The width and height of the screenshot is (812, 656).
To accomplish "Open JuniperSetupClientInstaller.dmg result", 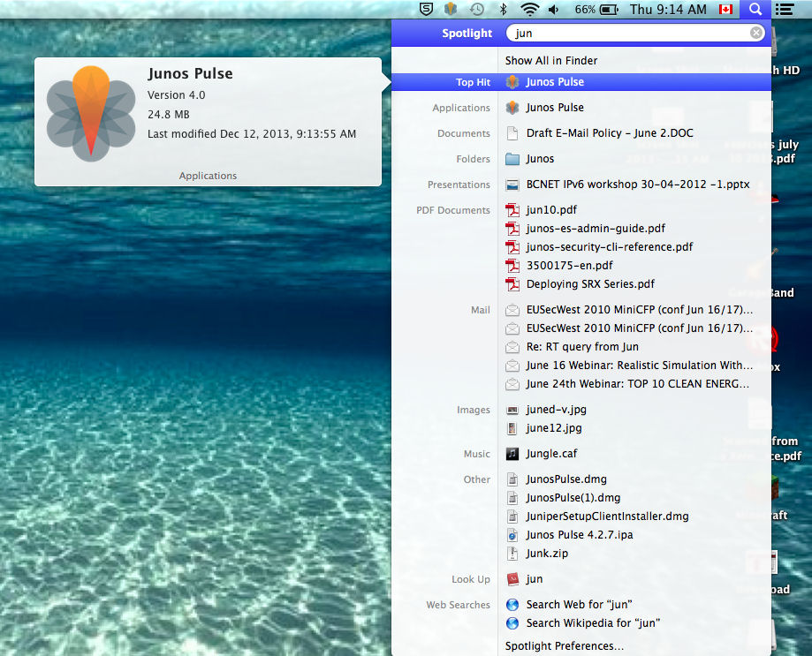I will (x=607, y=517).
